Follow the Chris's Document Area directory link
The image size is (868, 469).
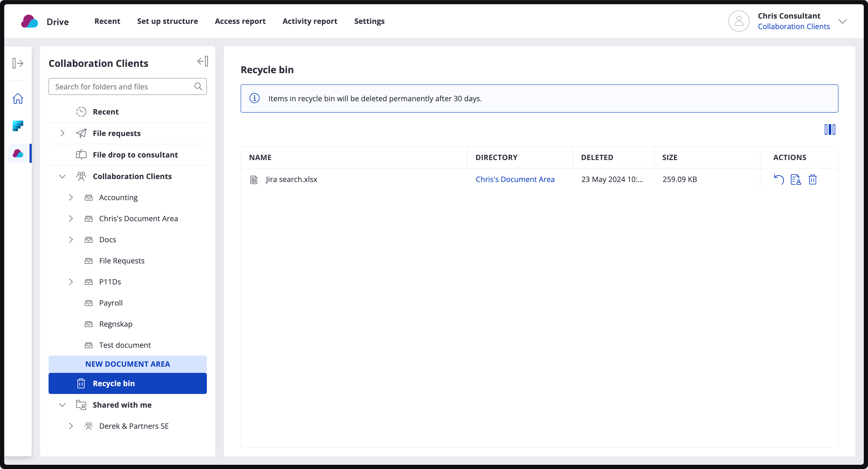tap(515, 179)
